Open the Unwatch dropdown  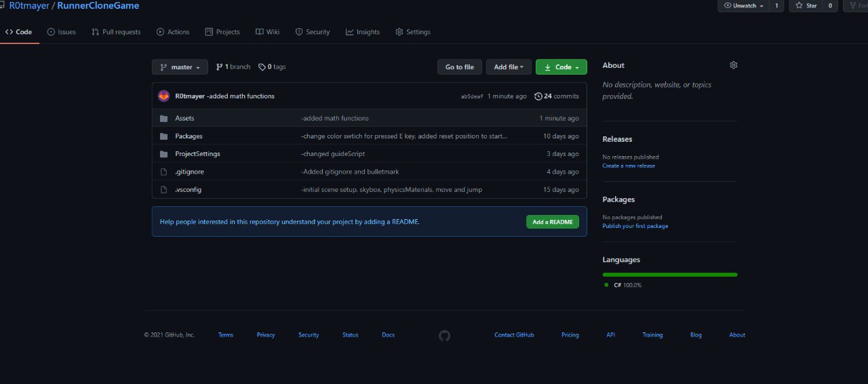click(x=744, y=5)
